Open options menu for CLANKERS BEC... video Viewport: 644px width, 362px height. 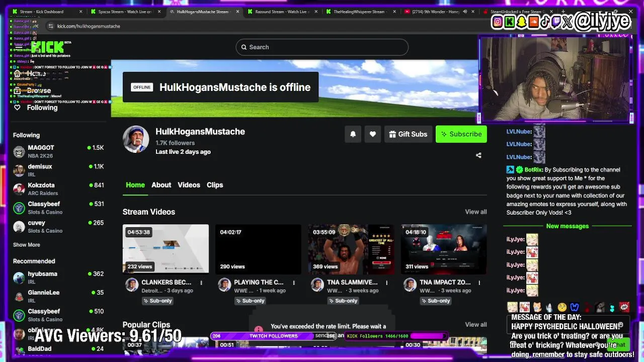click(x=201, y=283)
